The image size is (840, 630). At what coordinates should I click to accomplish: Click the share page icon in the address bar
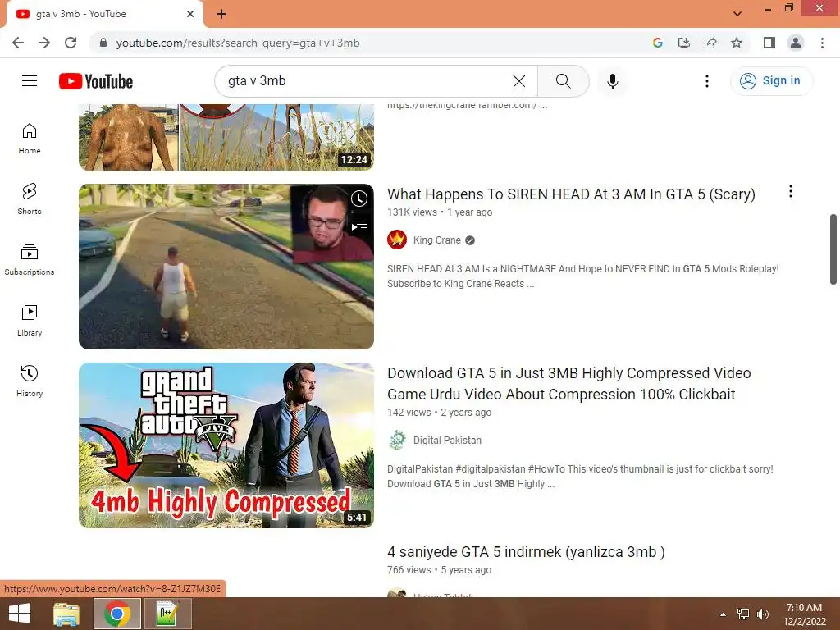[x=710, y=43]
